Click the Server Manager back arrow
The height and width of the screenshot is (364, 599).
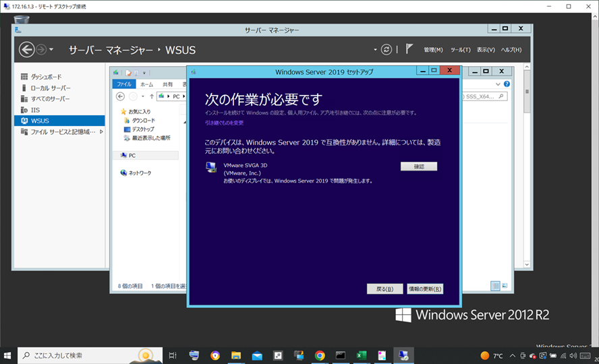pyautogui.click(x=26, y=50)
